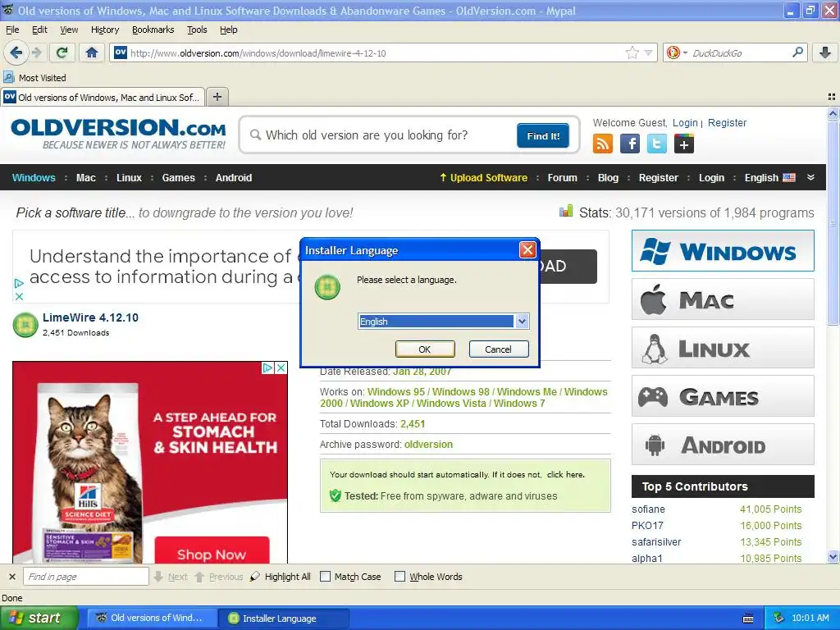Focus the Find in page input
Viewport: 840px width, 630px height.
[85, 577]
